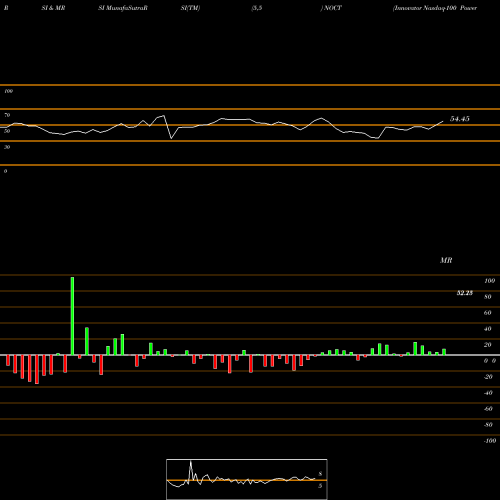This screenshot has width=500, height=500.
Task: Click the tallest green MR bar
Action: pyautogui.click(x=72, y=316)
